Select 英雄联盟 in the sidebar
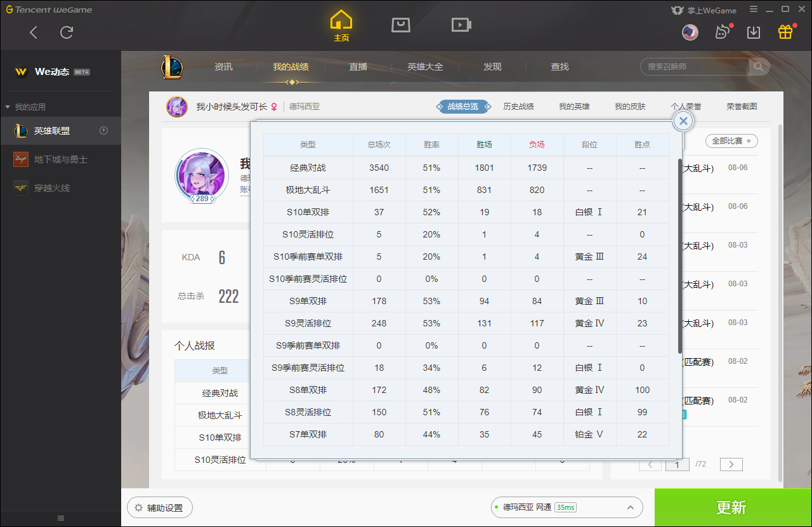The height and width of the screenshot is (527, 812). [x=60, y=131]
